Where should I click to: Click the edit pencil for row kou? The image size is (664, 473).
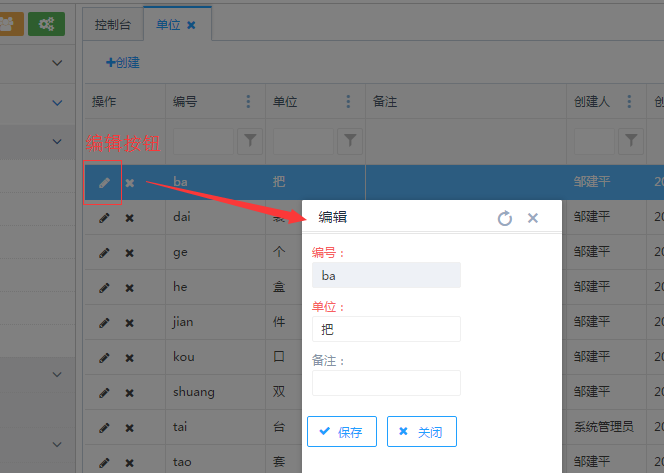click(x=104, y=357)
